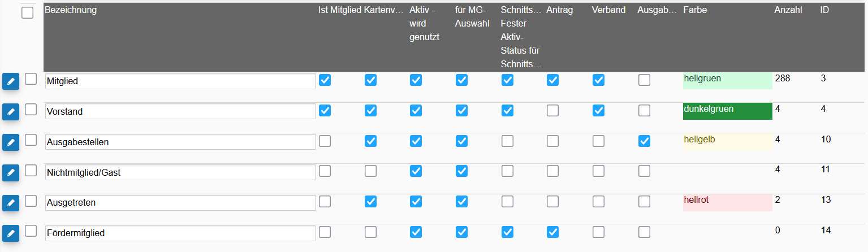Focus the Ausgetreten name input field
868x252 pixels.
click(180, 202)
